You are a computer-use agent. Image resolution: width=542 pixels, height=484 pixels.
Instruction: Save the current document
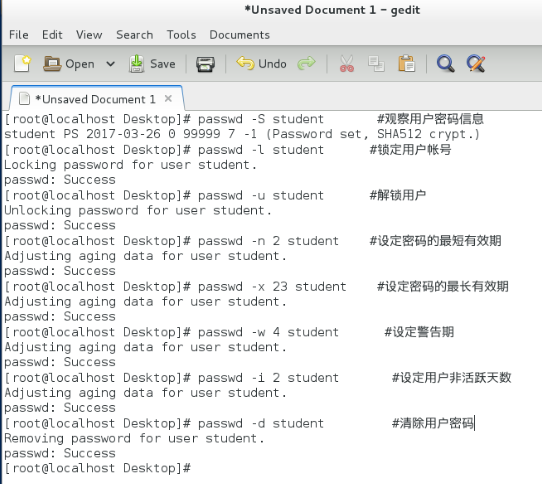(x=152, y=64)
